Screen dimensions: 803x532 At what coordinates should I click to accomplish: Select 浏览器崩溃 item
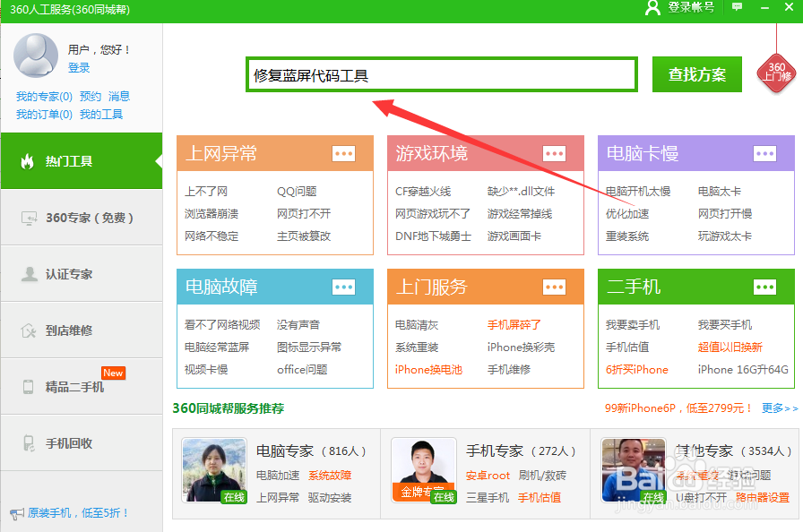point(212,214)
